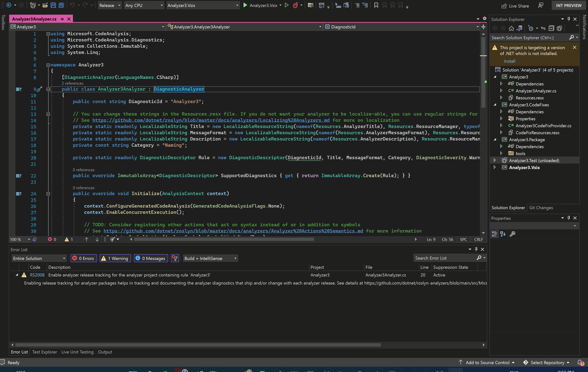This screenshot has height=372, width=588.
Task: Click the editor settings gear icon
Action: 485,19
